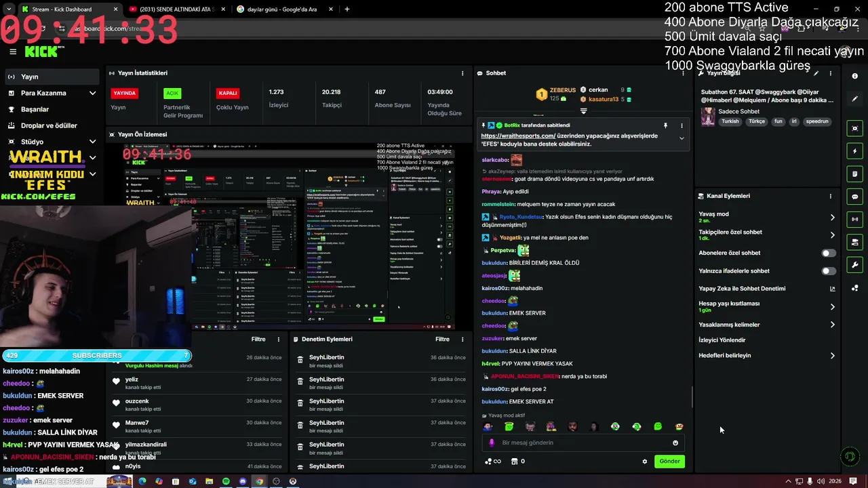This screenshot has width=868, height=488.
Task: Open chat settings gear icon
Action: pos(645,462)
